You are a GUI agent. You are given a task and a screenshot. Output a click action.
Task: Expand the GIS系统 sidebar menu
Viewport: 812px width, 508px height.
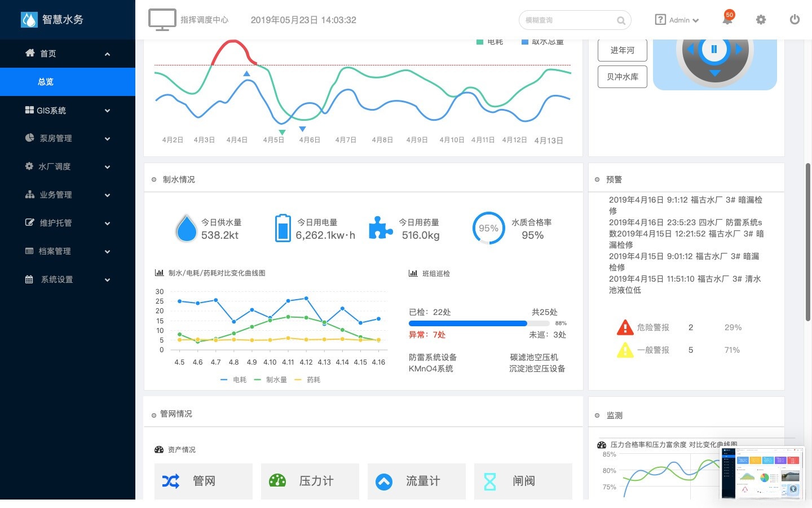coord(68,110)
